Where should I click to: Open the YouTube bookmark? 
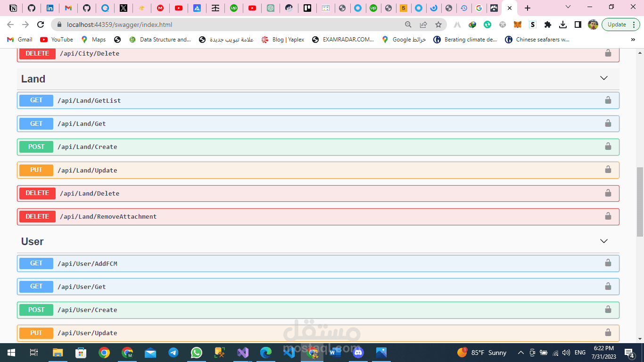[57, 40]
